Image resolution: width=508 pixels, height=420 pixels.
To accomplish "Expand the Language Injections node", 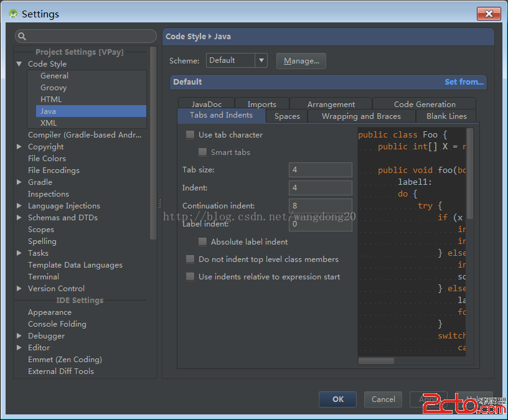I will click(19, 206).
